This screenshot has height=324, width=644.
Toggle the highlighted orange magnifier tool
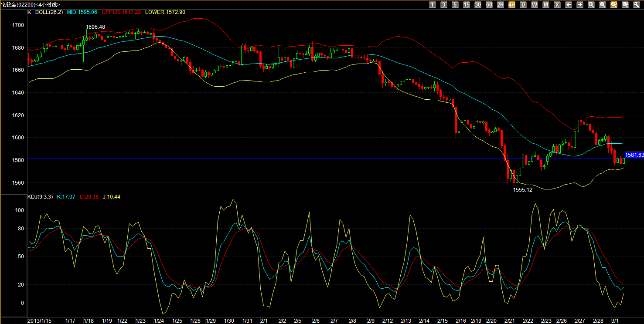tap(614, 5)
